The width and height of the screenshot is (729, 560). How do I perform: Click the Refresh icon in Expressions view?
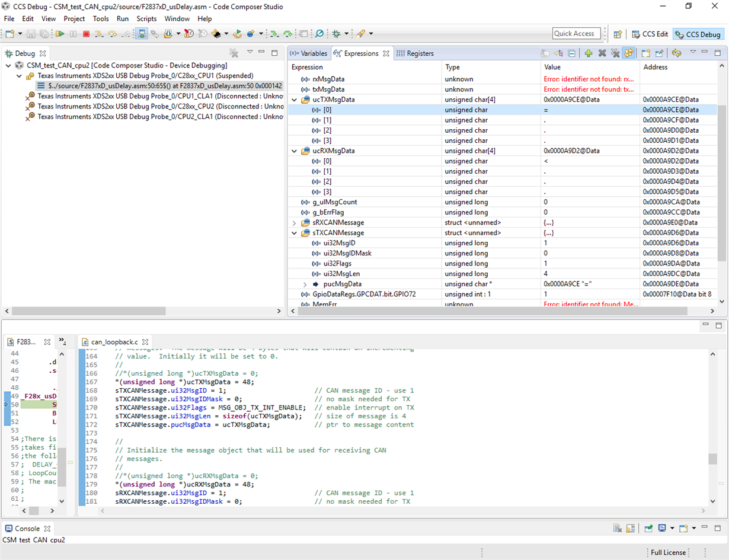[x=676, y=53]
